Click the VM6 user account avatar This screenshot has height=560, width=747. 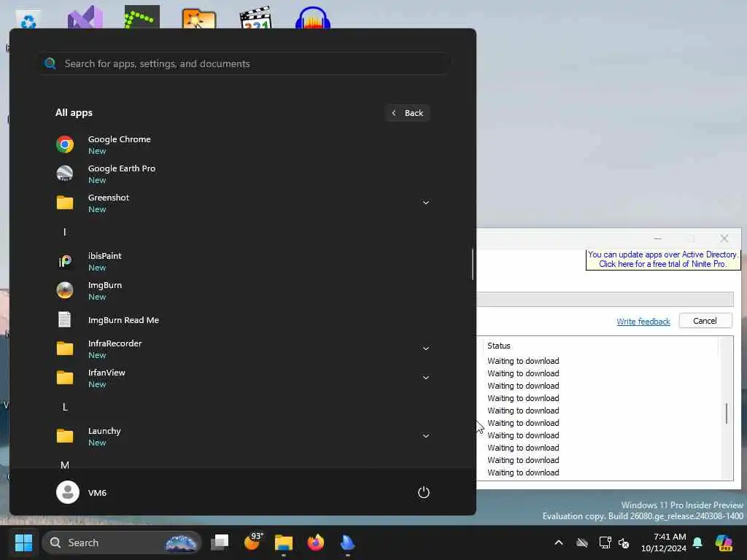(x=68, y=492)
